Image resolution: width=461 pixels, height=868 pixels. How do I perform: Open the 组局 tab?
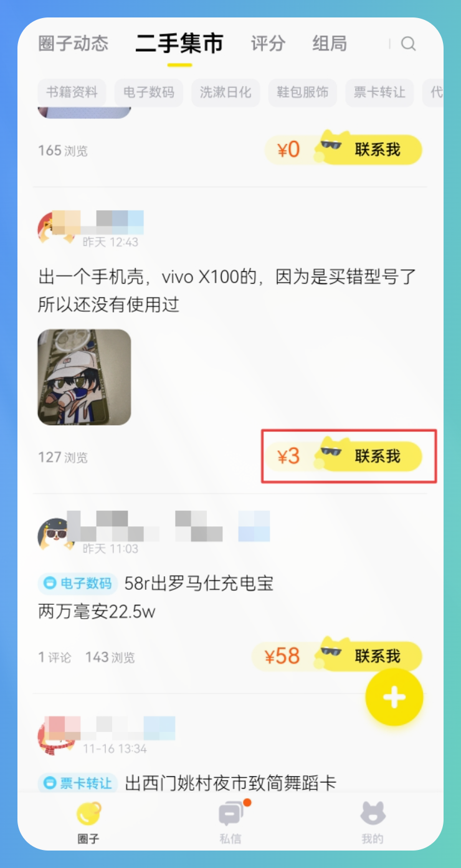click(x=330, y=44)
